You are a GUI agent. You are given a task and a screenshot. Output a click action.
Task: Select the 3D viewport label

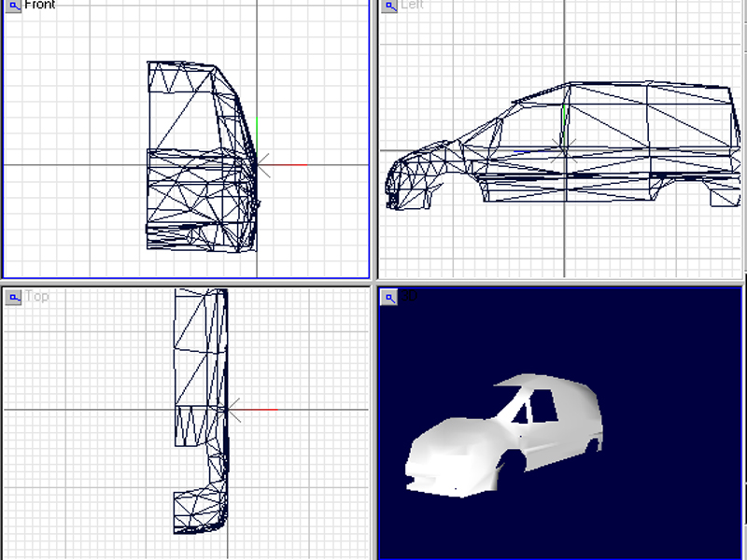[x=409, y=296]
